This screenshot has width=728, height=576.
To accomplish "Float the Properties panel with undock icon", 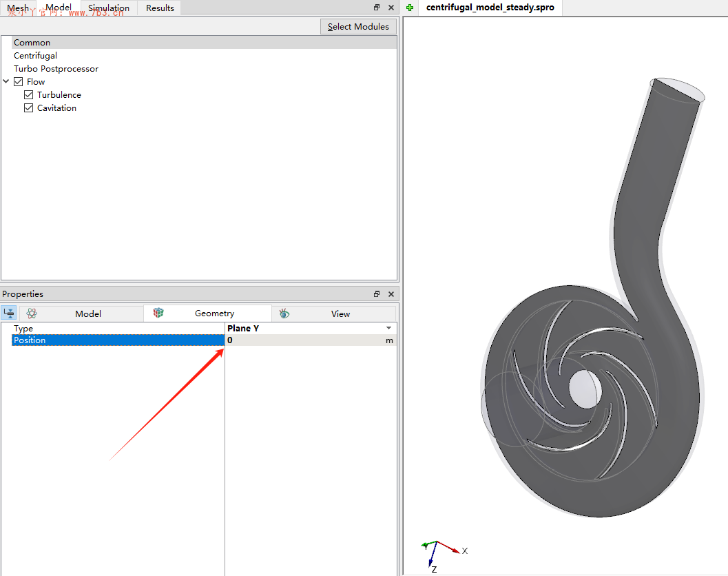I will pyautogui.click(x=377, y=294).
